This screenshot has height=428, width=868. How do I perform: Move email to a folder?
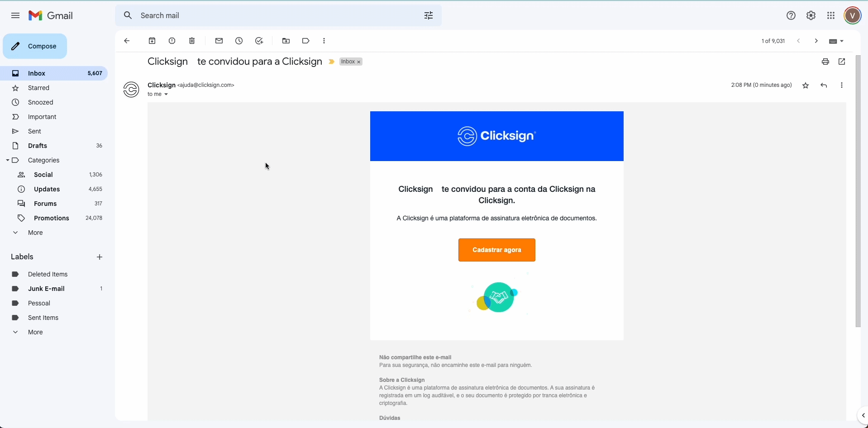pyautogui.click(x=286, y=41)
